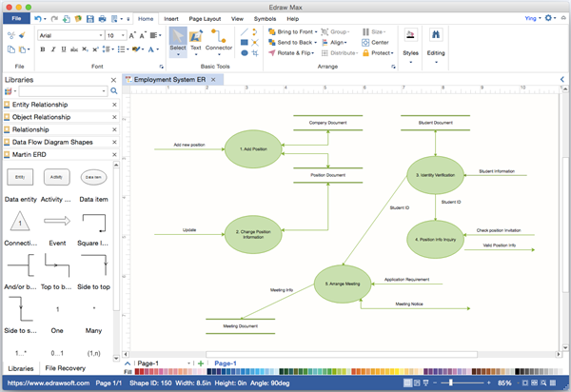Open the Page Layout ribbon tab
Viewport: 571px width, 392px height.
(205, 18)
